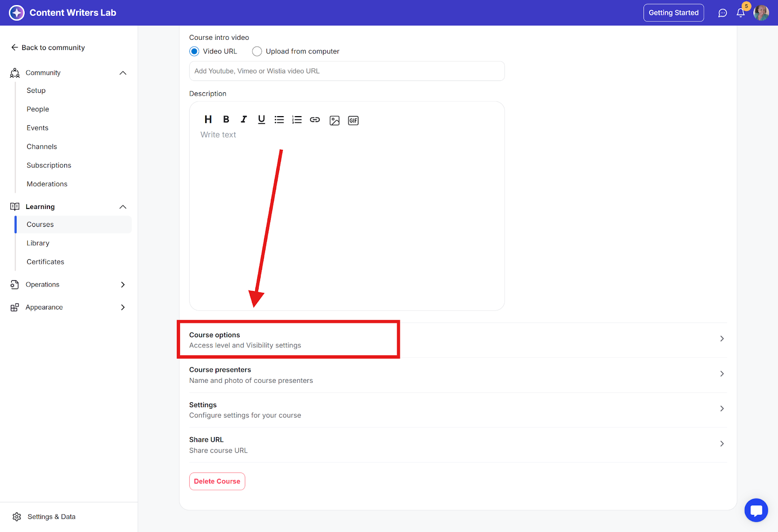Expand the Course options row chevron
This screenshot has width=778, height=532.
722,339
